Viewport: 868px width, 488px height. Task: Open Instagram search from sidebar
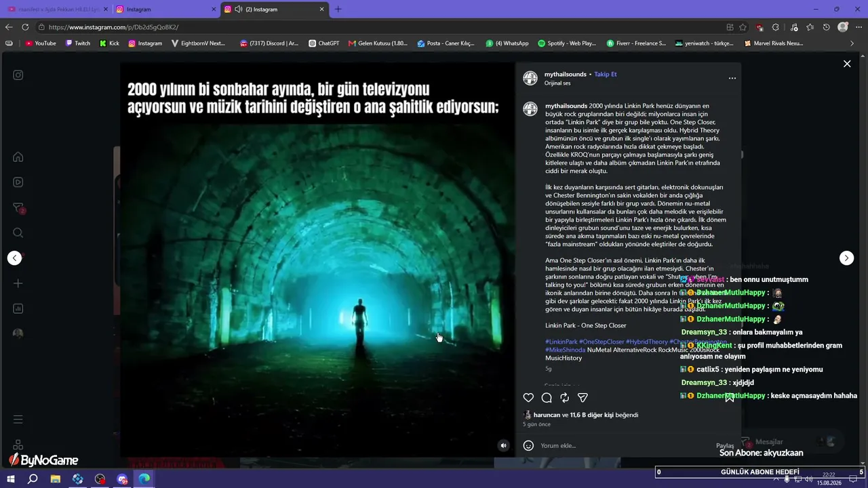[x=18, y=232]
